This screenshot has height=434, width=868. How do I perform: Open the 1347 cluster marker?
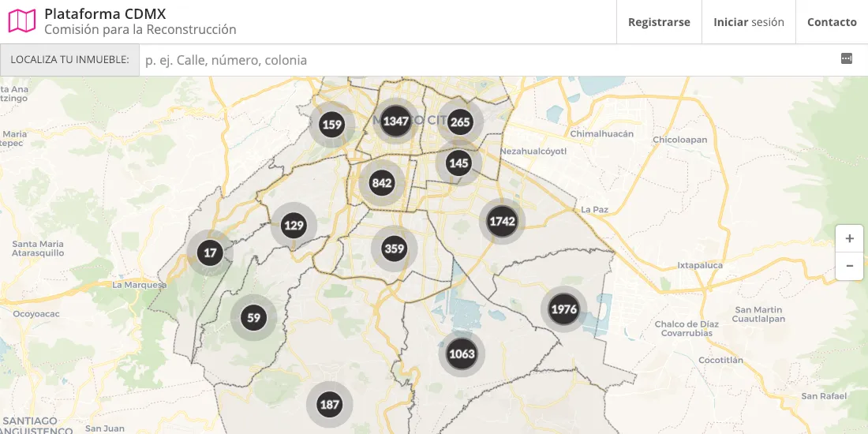click(395, 122)
